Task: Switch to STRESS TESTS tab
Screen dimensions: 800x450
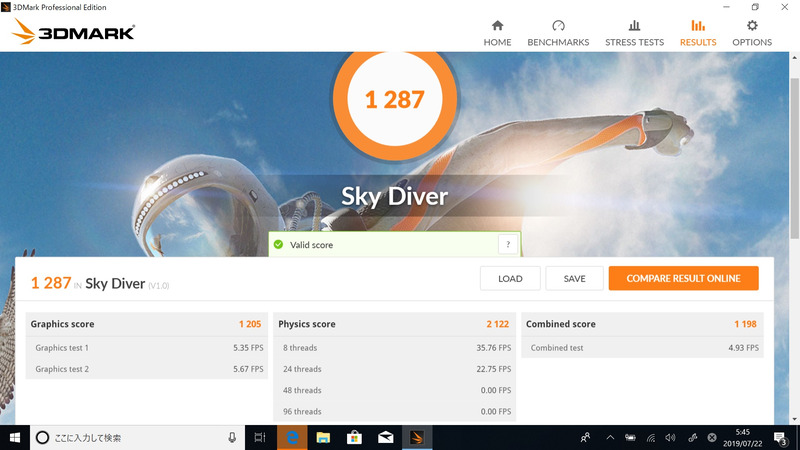Action: point(634,33)
